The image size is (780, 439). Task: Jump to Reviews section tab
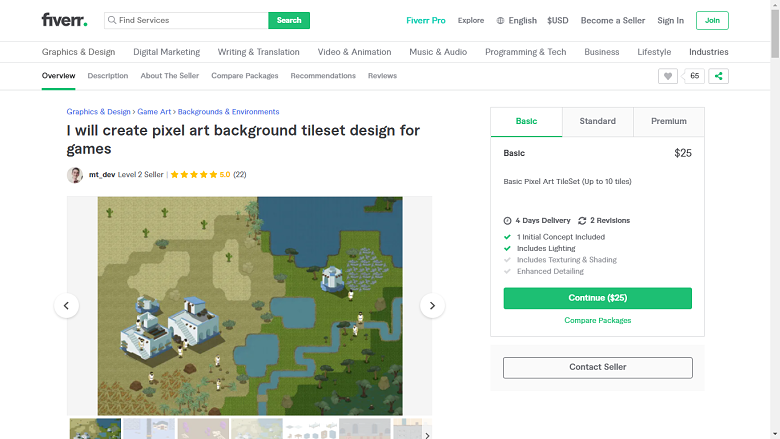click(383, 76)
